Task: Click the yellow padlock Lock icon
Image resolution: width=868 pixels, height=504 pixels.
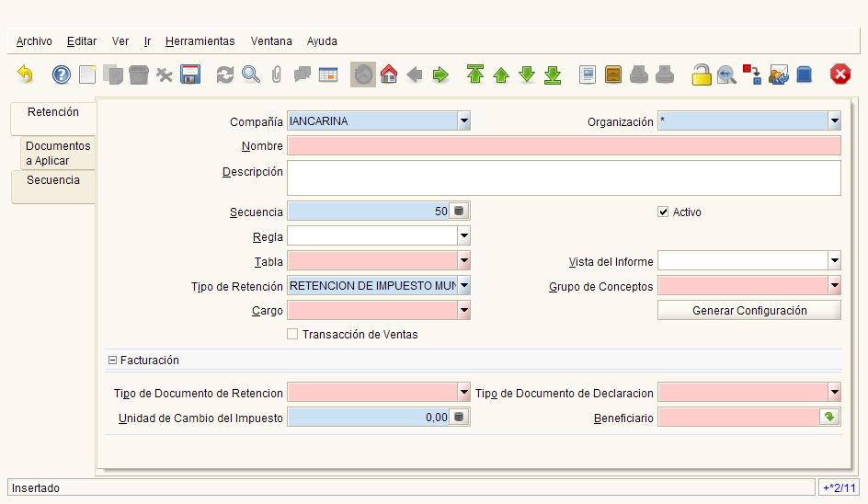Action: 701,74
